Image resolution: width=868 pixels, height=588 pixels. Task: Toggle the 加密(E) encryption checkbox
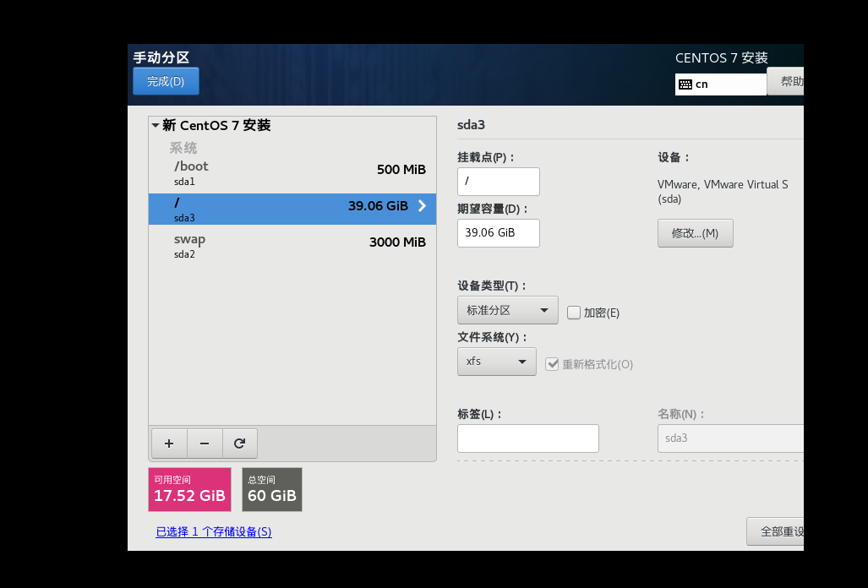[x=574, y=313]
